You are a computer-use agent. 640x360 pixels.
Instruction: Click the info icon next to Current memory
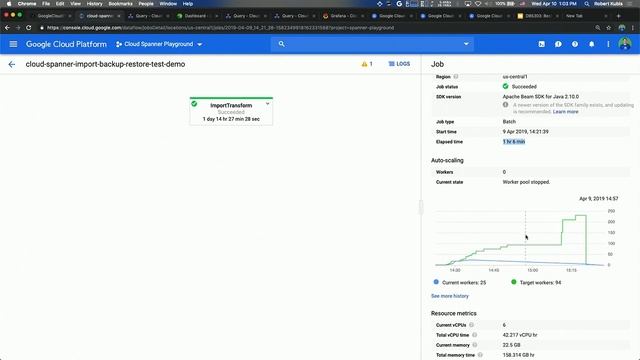click(x=475, y=345)
